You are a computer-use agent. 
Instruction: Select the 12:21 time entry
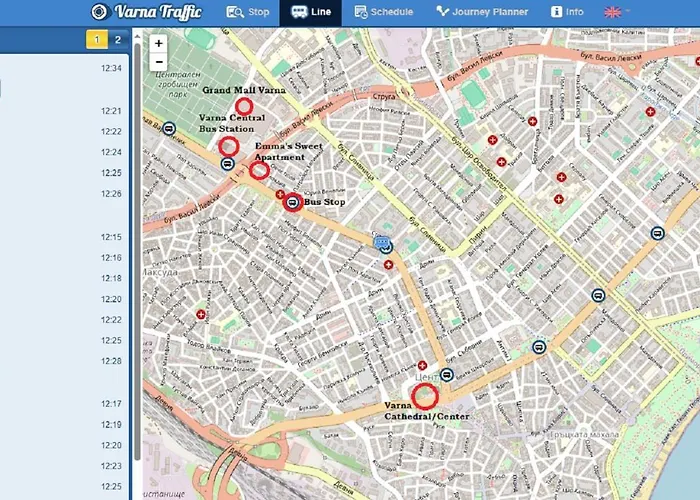(x=111, y=112)
